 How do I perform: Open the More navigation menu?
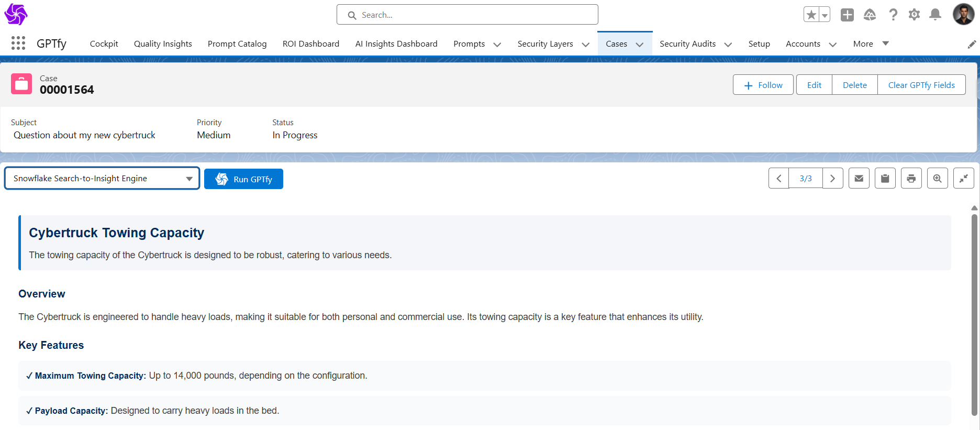871,44
